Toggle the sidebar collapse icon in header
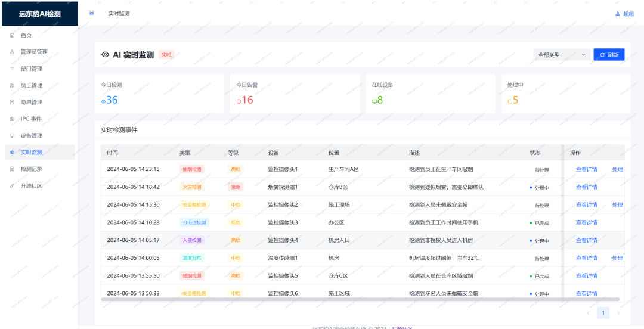This screenshot has width=644, height=329. 92,14
